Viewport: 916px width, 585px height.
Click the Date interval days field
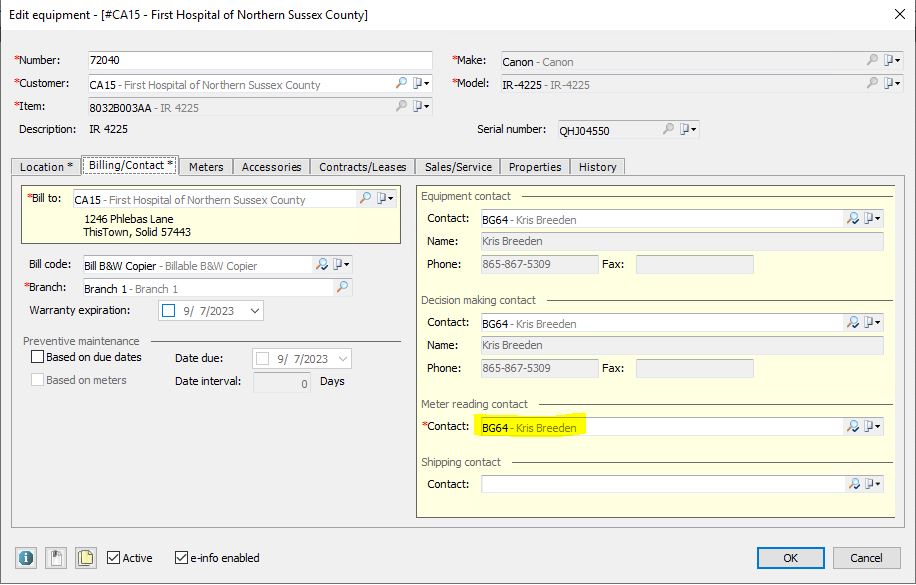click(x=282, y=383)
